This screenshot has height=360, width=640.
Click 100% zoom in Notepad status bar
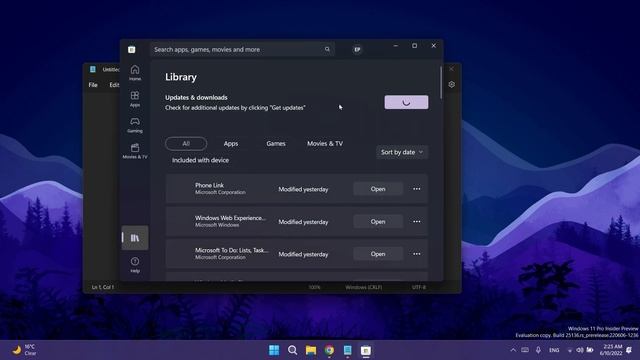[314, 287]
